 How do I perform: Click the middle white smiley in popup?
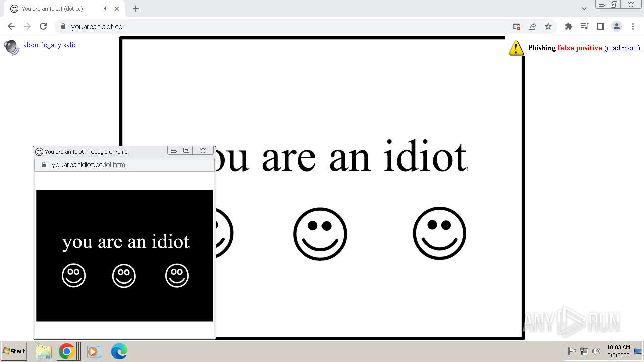(124, 276)
